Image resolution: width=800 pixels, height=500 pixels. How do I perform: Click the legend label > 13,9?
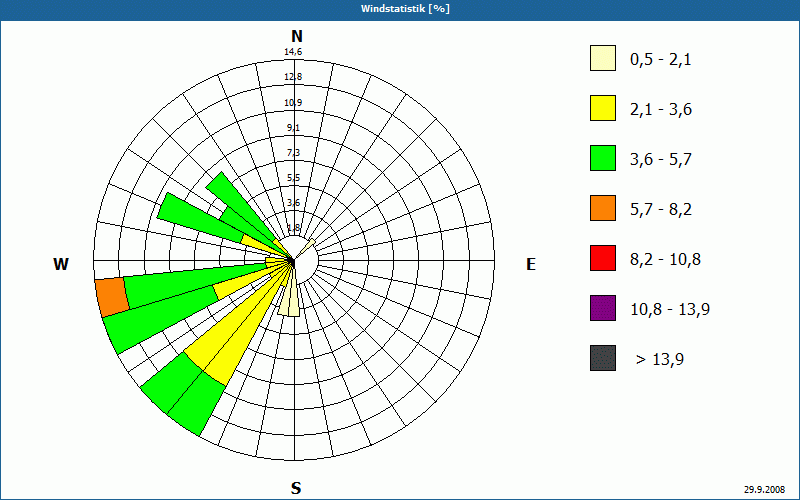coord(660,360)
